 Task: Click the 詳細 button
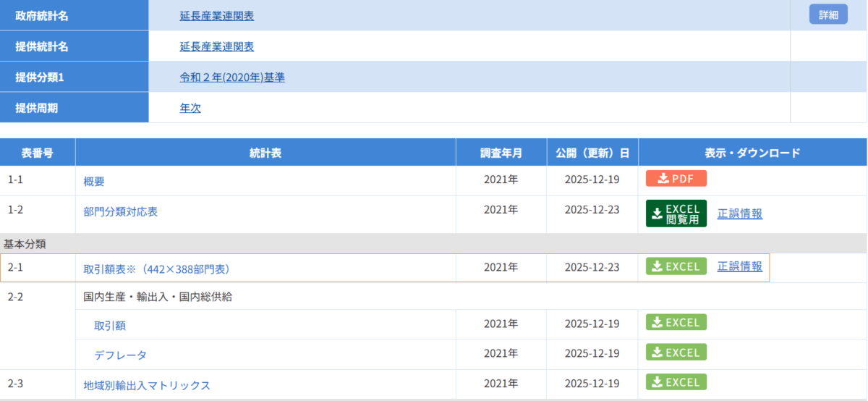click(827, 14)
